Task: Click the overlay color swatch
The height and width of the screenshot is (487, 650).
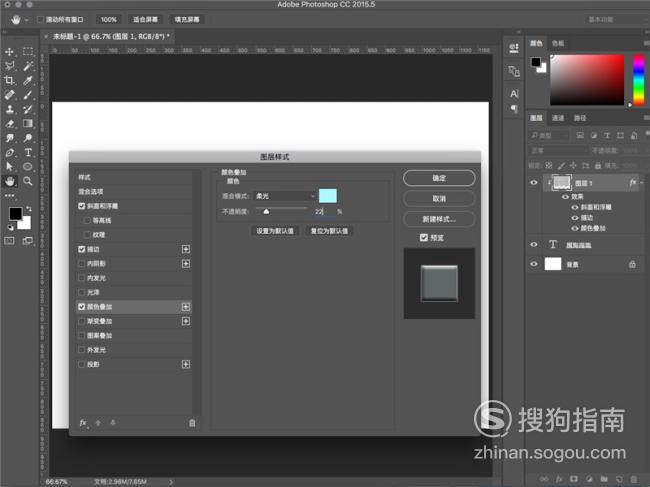Action: [327, 196]
